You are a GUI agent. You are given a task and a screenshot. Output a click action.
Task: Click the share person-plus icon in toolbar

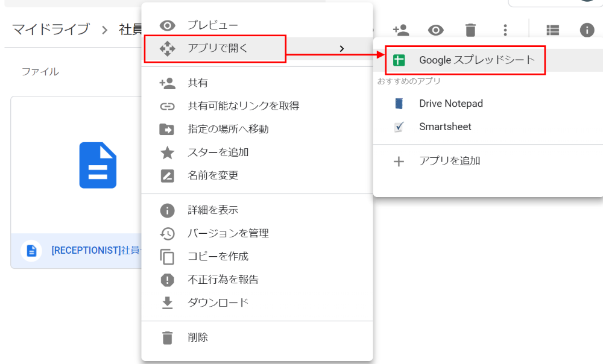401,30
